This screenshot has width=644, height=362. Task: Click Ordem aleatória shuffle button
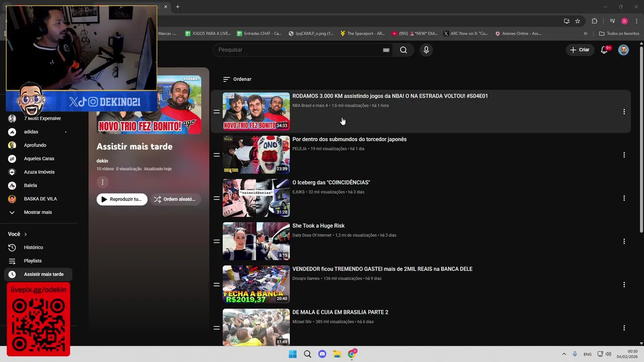click(x=175, y=199)
